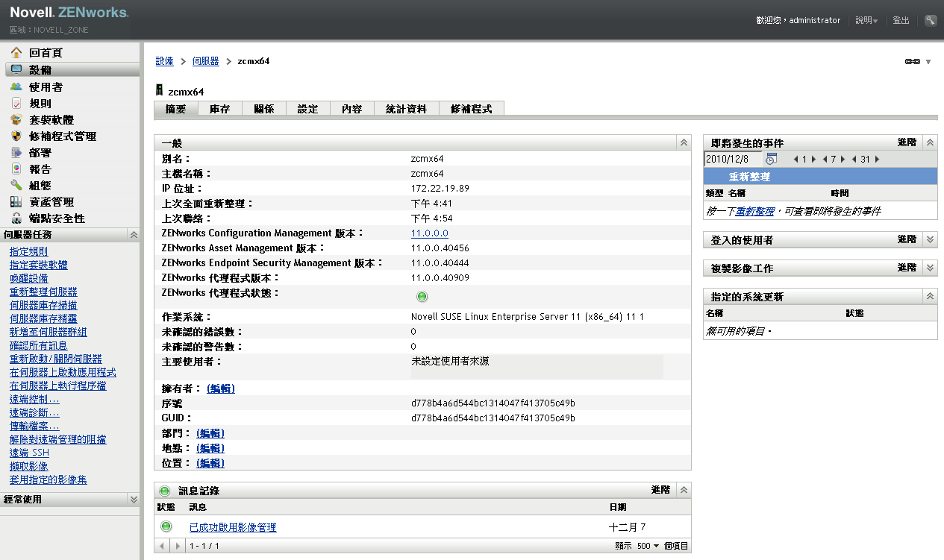Click the blue 重新整理 bar in events panel

820,177
